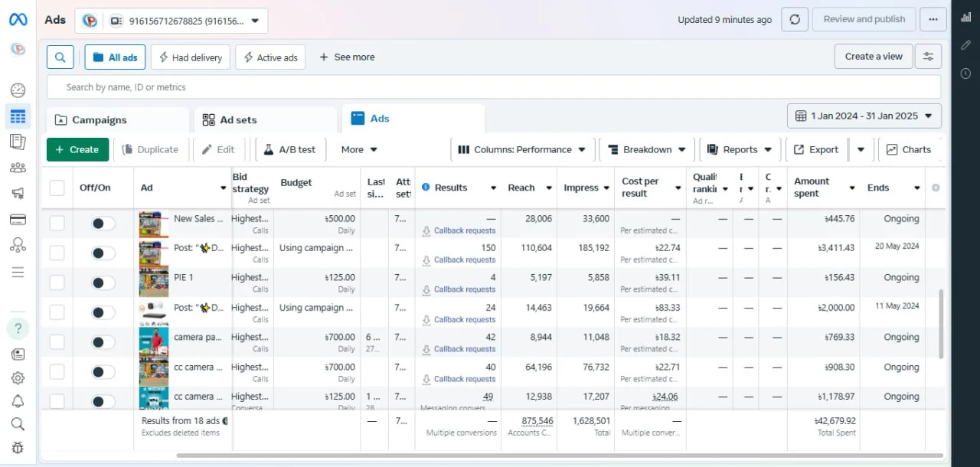Click the refresh data icon
The height and width of the screenshot is (467, 980).
pyautogui.click(x=795, y=20)
